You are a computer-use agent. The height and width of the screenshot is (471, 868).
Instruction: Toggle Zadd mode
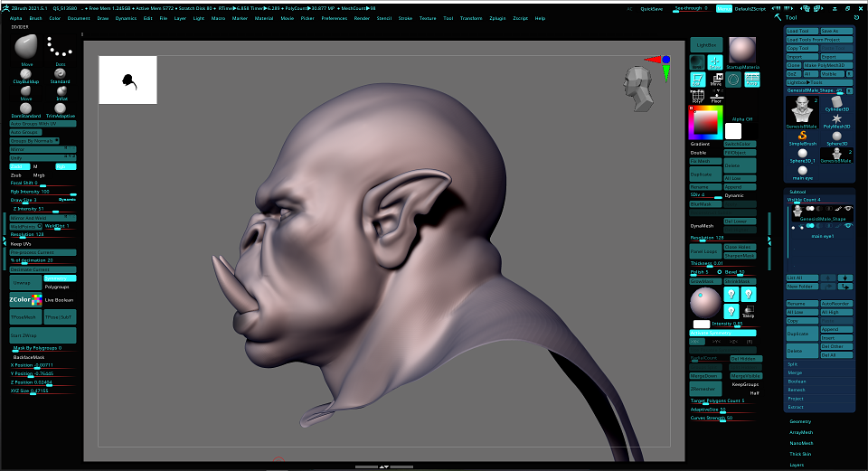click(x=20, y=166)
